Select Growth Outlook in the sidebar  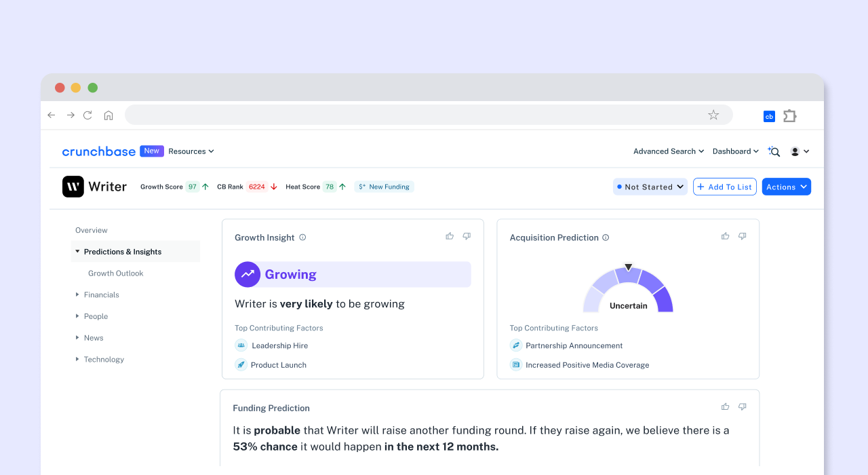116,273
